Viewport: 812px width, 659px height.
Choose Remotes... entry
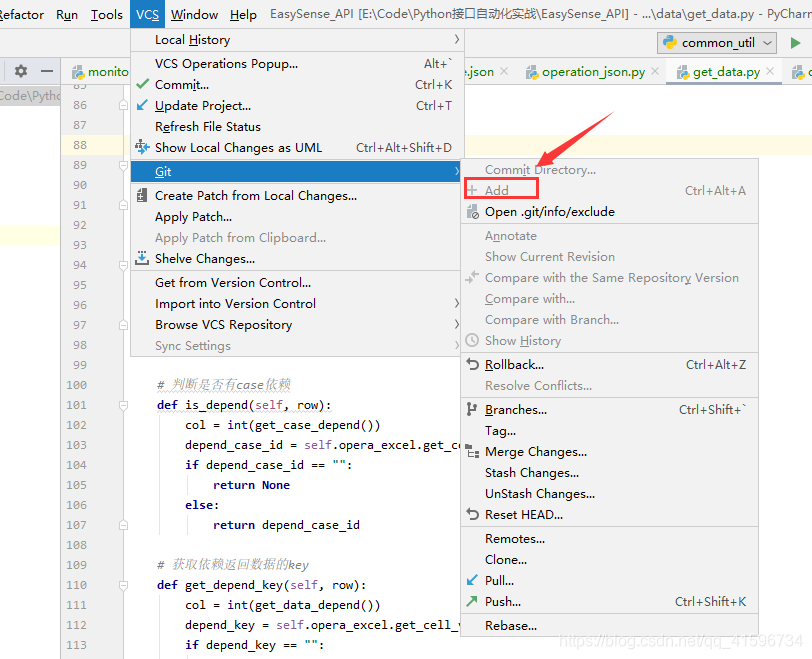tap(610, 538)
